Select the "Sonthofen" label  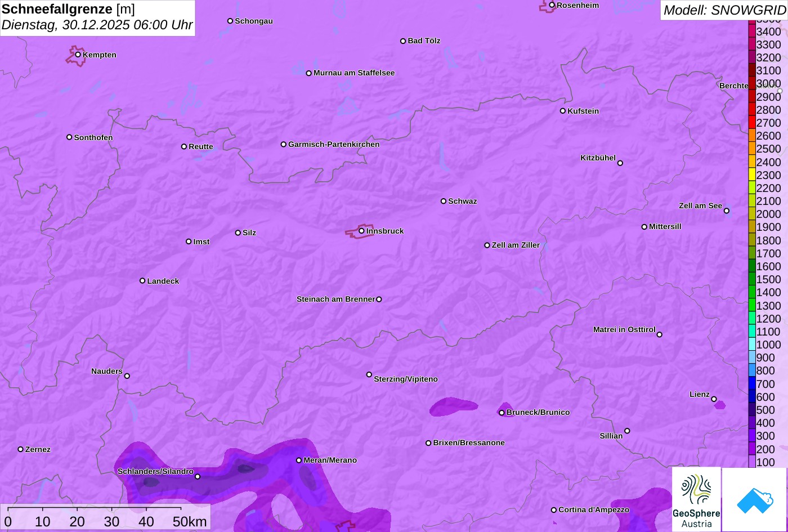tap(93, 137)
